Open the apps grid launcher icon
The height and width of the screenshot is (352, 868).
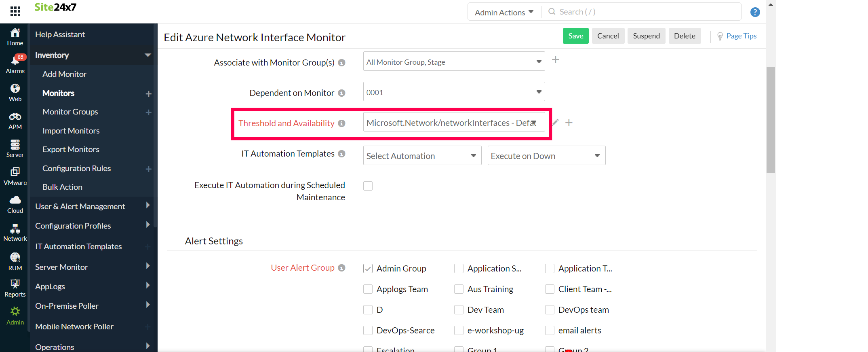pos(15,11)
